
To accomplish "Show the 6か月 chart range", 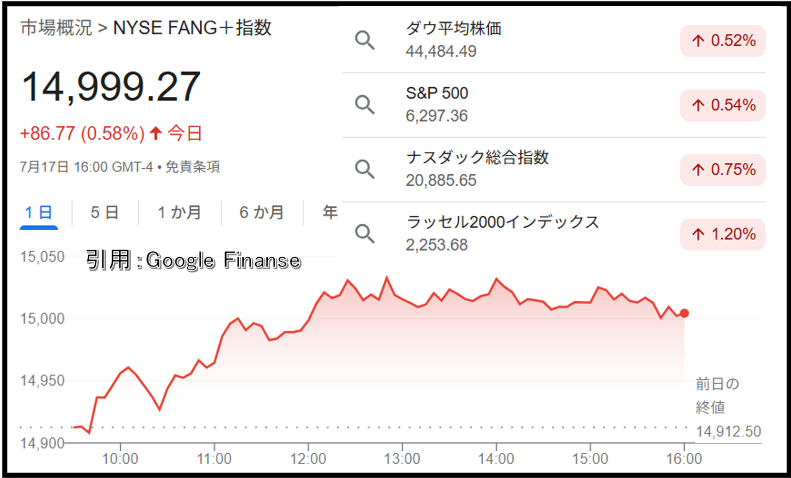I will (x=262, y=212).
